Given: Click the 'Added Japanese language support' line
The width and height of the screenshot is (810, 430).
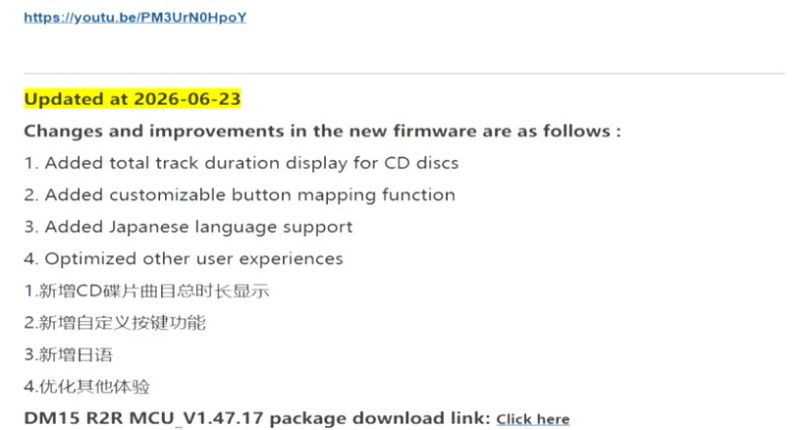Looking at the screenshot, I should pyautogui.click(x=188, y=227).
